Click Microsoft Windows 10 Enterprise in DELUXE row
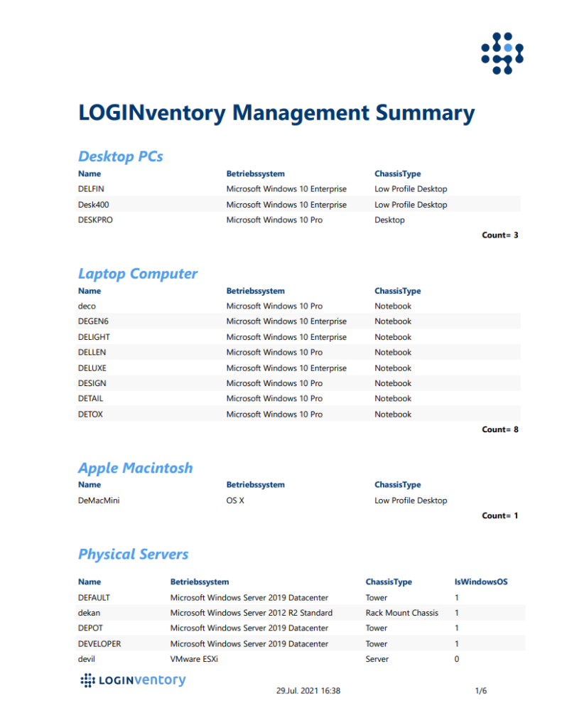 [x=286, y=368]
